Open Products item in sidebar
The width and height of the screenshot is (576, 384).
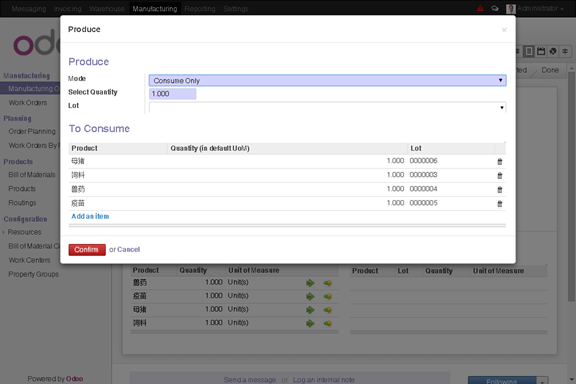(22, 189)
